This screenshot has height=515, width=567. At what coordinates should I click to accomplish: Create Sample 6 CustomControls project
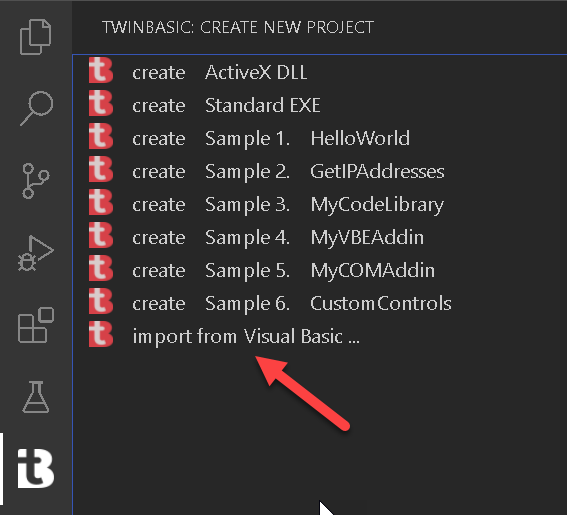(x=320, y=303)
